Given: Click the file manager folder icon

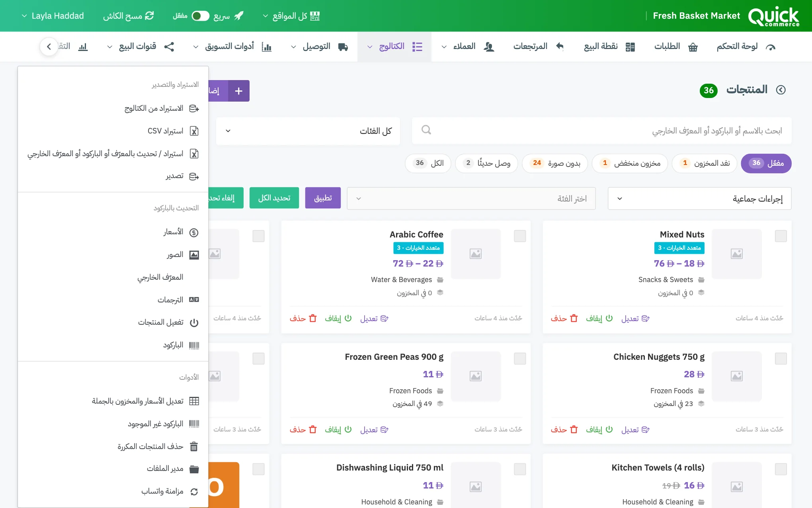Looking at the screenshot, I should point(194,469).
